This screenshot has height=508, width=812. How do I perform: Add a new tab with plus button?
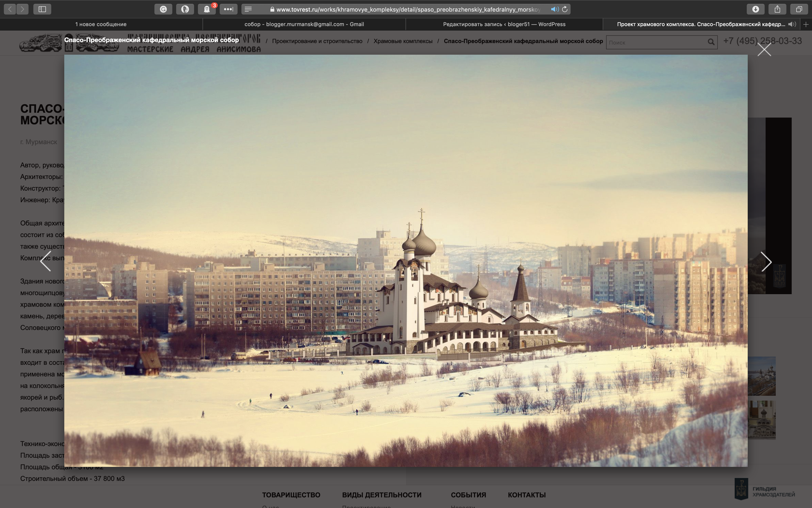tap(806, 24)
